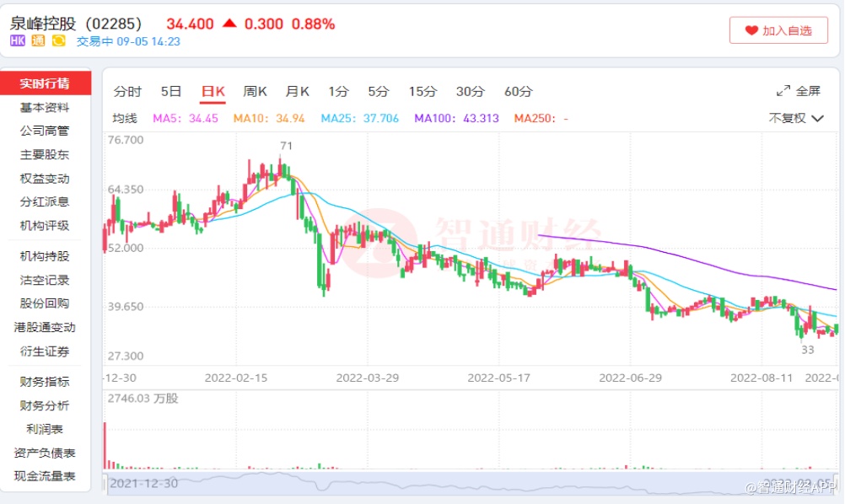
Task: Open 利润表 in sidebar
Action: point(45,429)
